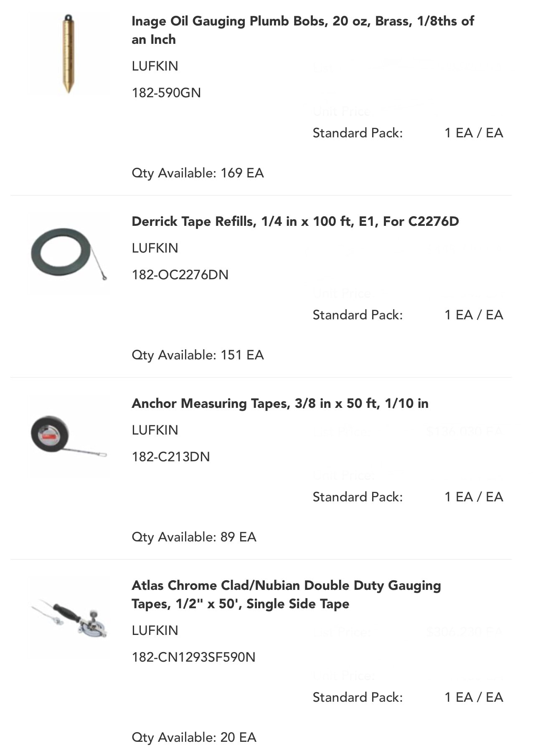The width and height of the screenshot is (533, 756).
Task: Click LUFKIN brand under Atlas gauging tapes
Action: pos(155,630)
